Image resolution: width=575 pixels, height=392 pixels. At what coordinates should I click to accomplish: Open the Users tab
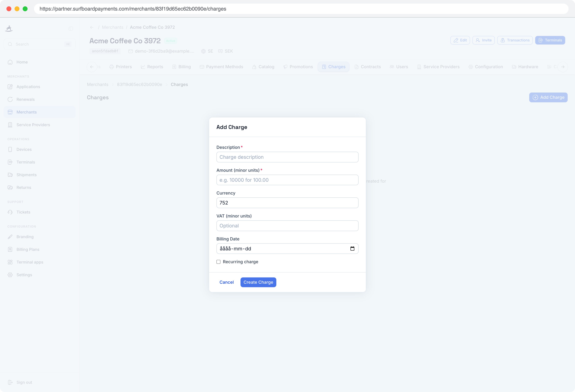coord(399,67)
